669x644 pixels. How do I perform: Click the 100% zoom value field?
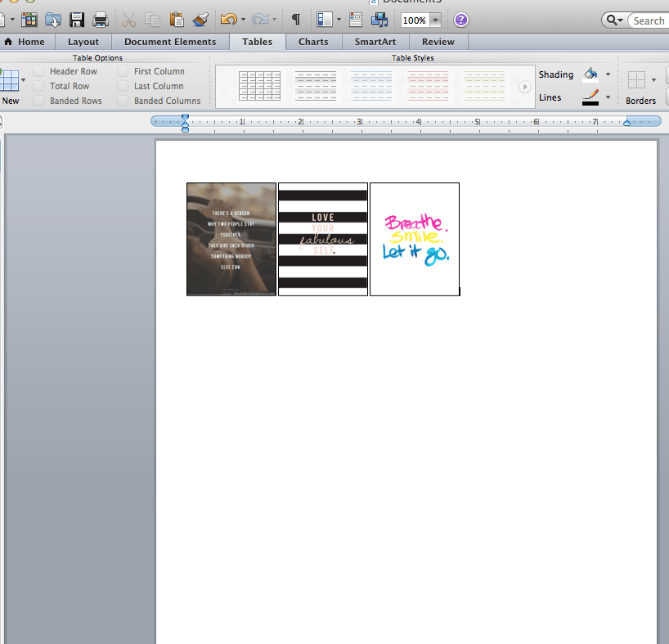[415, 20]
